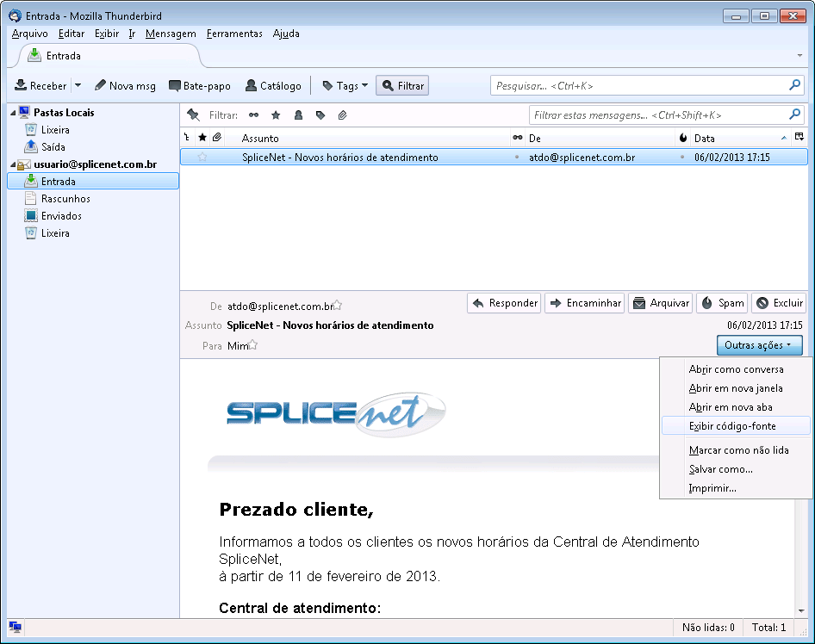Collapse the usuario@splicenet.com.br account tree

(x=13, y=164)
